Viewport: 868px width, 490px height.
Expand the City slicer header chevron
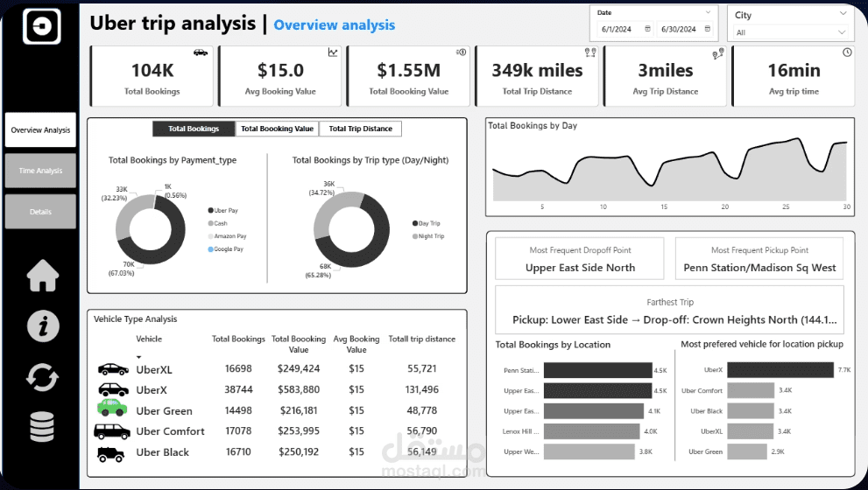(x=843, y=13)
